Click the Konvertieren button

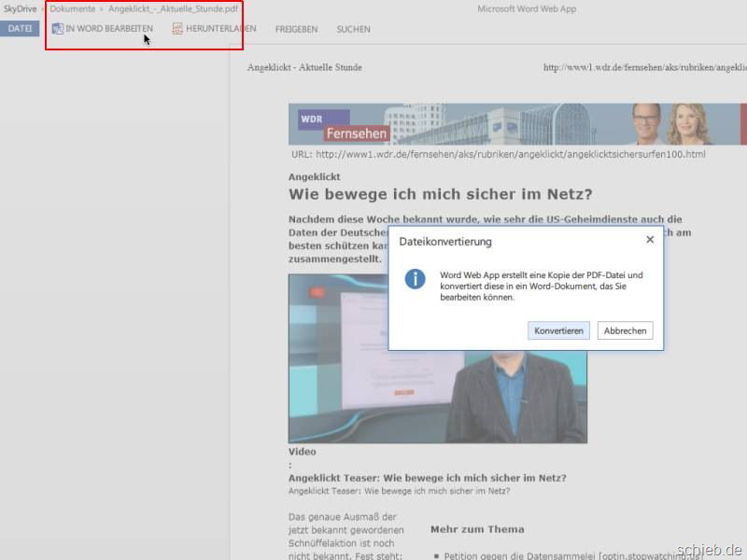[x=558, y=330]
